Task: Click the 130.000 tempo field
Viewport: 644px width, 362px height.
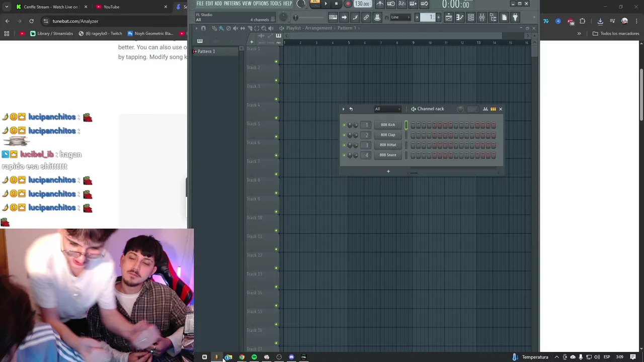Action: click(362, 4)
